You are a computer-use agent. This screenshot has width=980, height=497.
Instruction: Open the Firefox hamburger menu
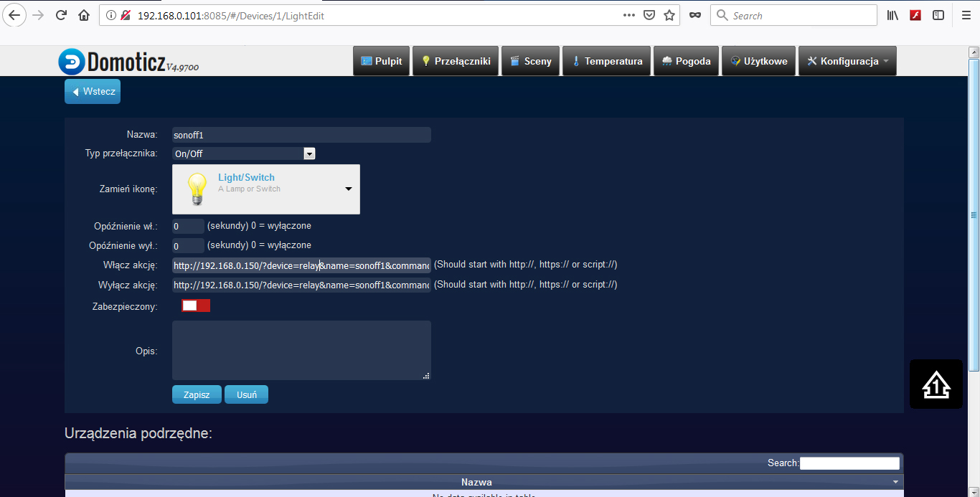(x=963, y=15)
